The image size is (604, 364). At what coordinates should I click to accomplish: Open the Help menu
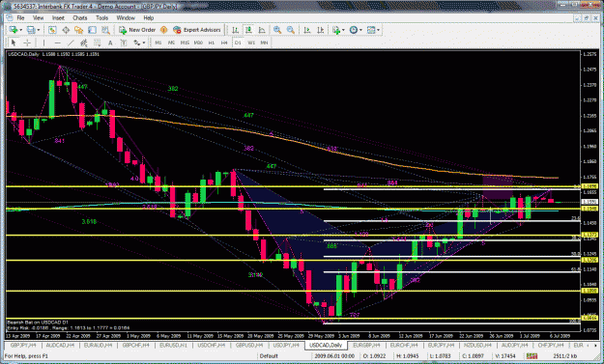coord(149,17)
